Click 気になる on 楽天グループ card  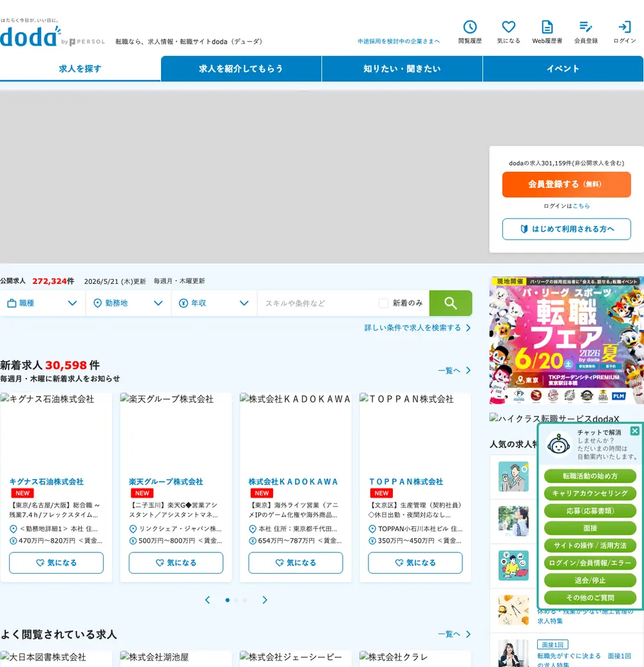(x=176, y=563)
